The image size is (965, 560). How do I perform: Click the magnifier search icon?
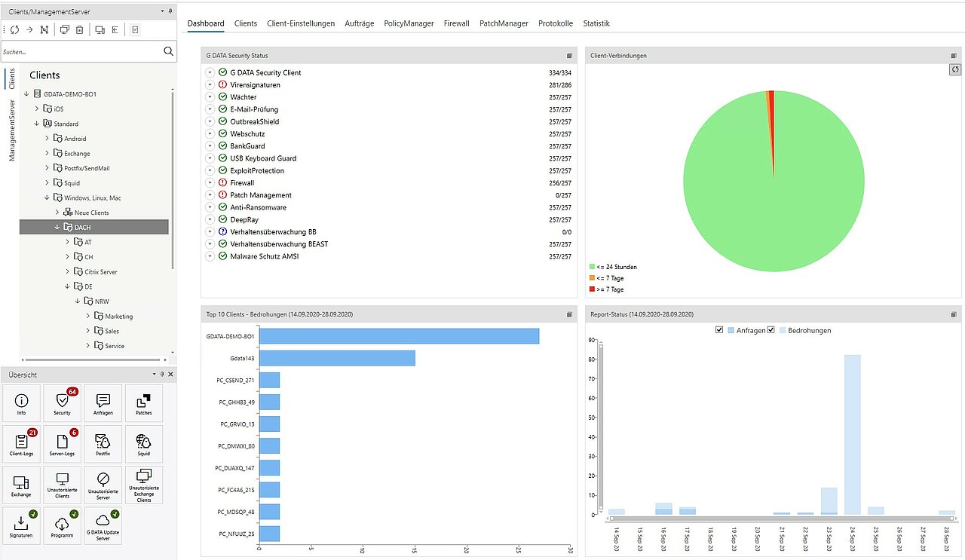[168, 51]
